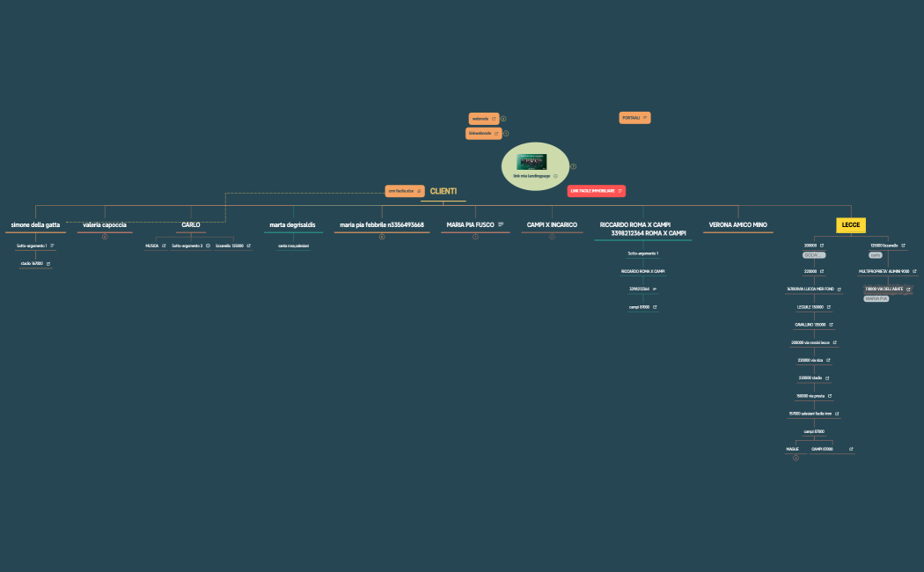Click the notes icon on MARIA PIA FUSCO
924x572 pixels.
502,224
